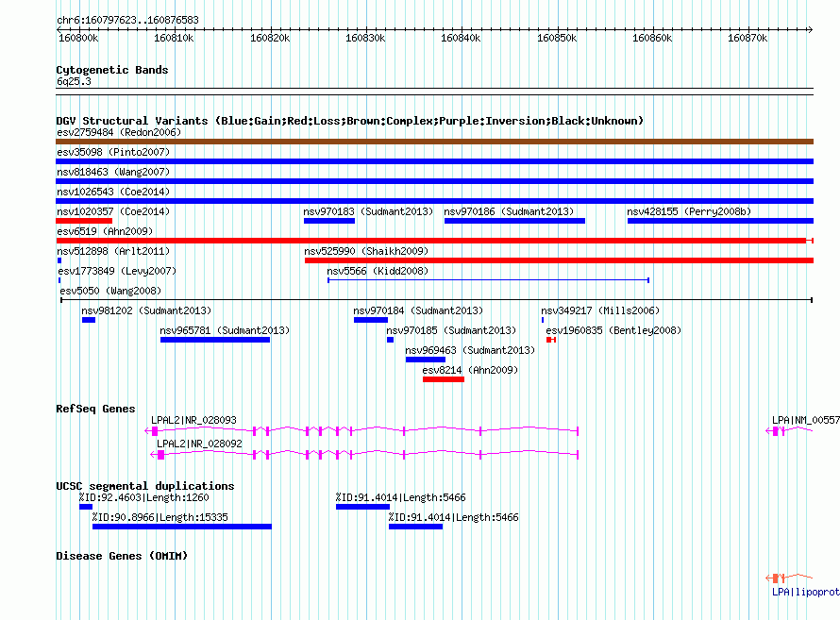The image size is (840, 620).
Task: Select esv6519 (Ahn2009) loss variant label
Action: pyautogui.click(x=105, y=231)
